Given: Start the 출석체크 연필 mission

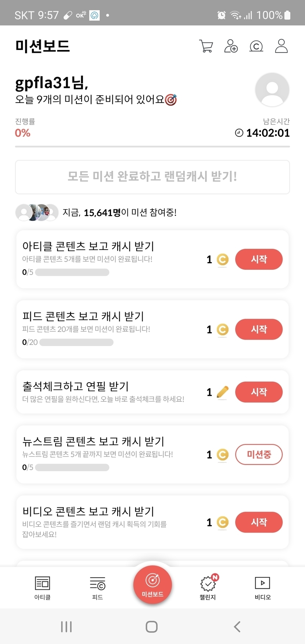Looking at the screenshot, I should [x=259, y=392].
